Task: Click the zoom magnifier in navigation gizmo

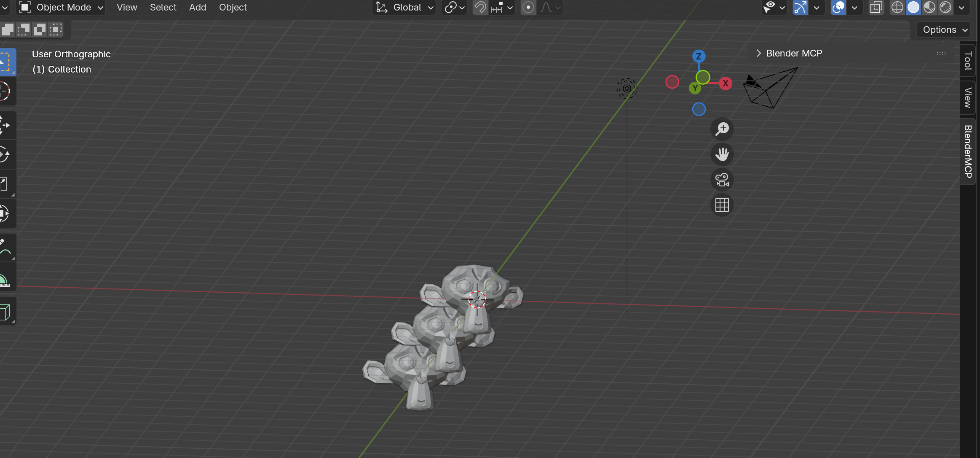Action: (x=722, y=129)
